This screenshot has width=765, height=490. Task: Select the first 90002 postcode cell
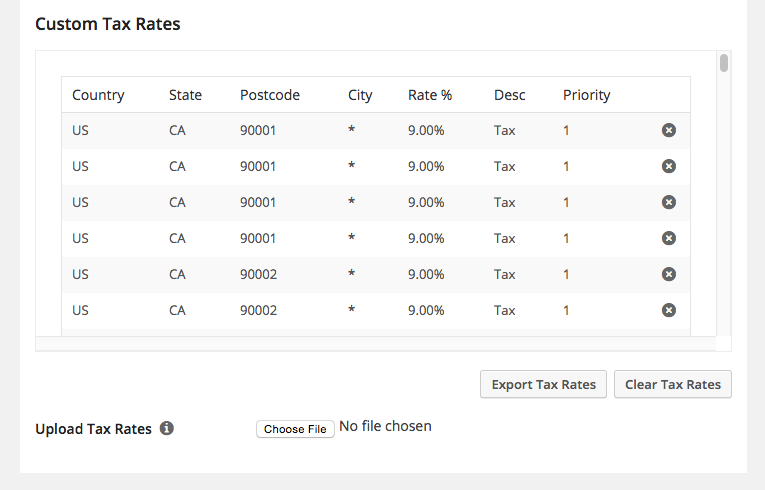(x=258, y=274)
